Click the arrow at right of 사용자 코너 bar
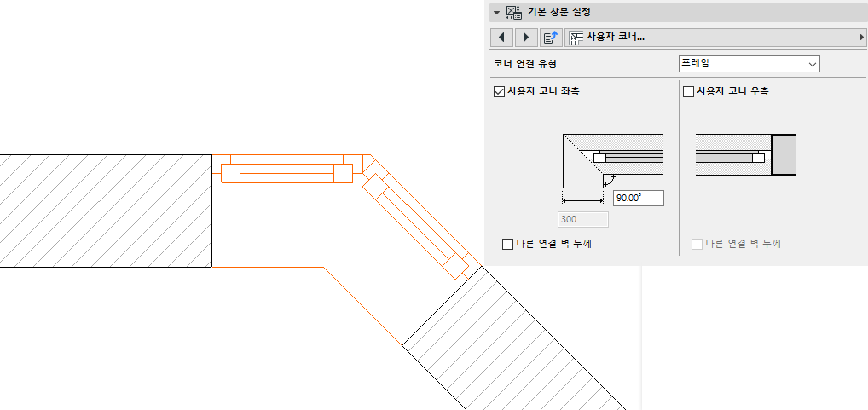The width and height of the screenshot is (868, 410). pyautogui.click(x=861, y=37)
